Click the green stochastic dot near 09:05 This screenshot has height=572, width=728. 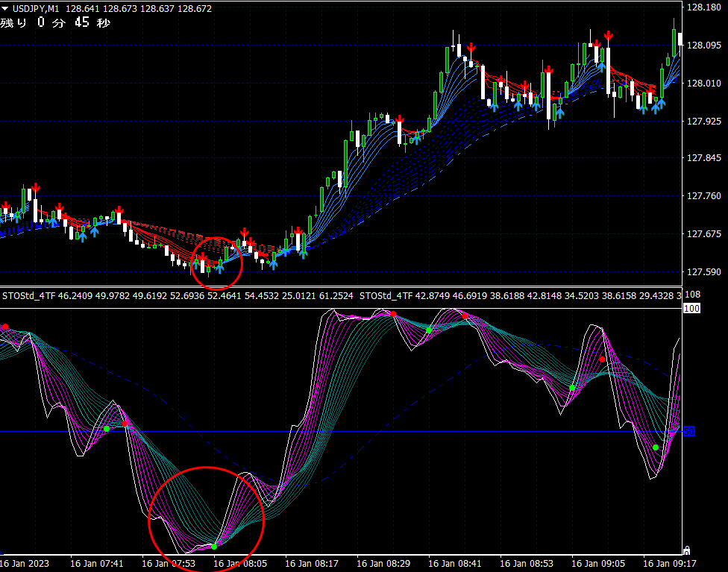coord(572,388)
